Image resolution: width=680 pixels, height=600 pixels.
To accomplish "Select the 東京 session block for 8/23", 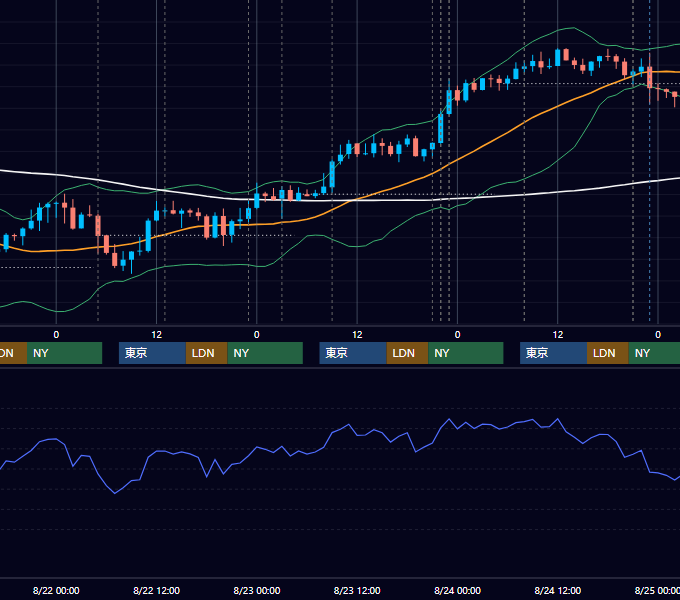I will [353, 353].
